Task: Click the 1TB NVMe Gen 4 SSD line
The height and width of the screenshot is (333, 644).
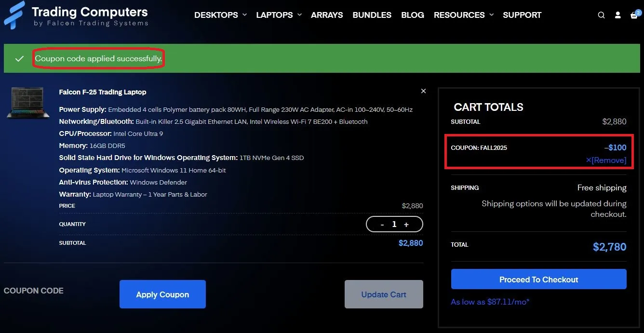Action: click(x=181, y=158)
